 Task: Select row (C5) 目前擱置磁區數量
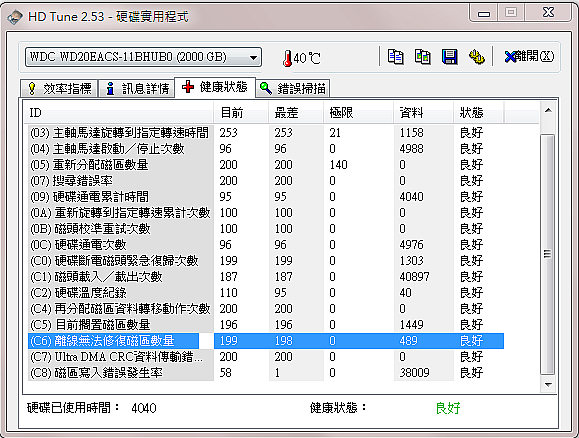266,325
